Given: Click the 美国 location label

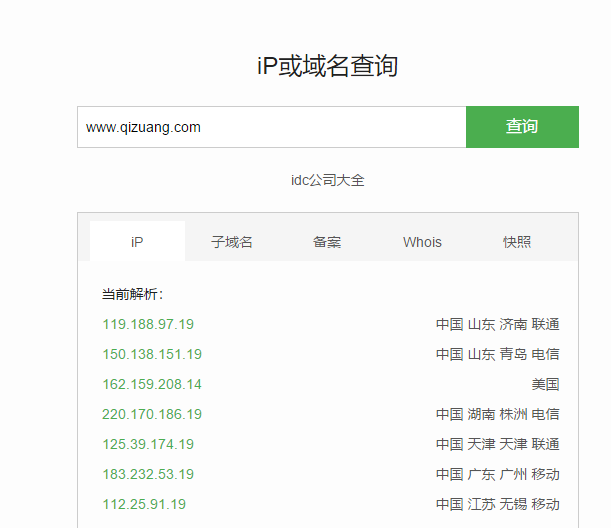Looking at the screenshot, I should 545,384.
